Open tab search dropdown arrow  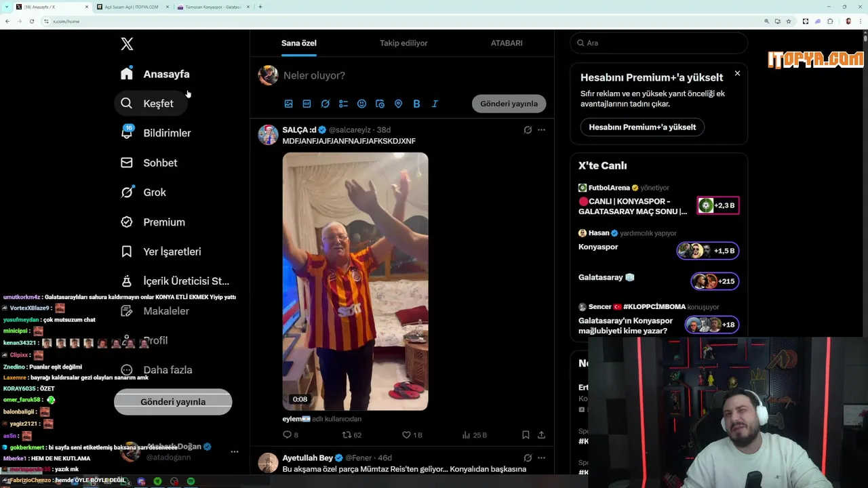(x=6, y=7)
